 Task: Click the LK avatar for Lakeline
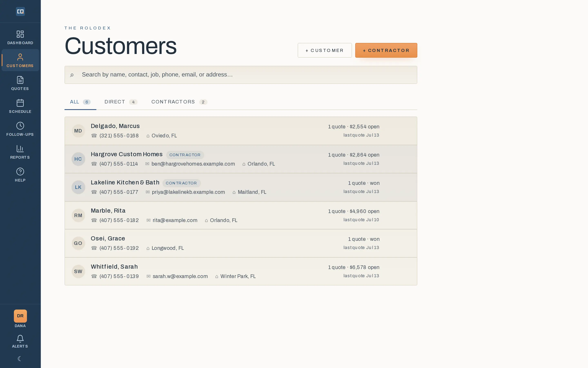(x=78, y=187)
